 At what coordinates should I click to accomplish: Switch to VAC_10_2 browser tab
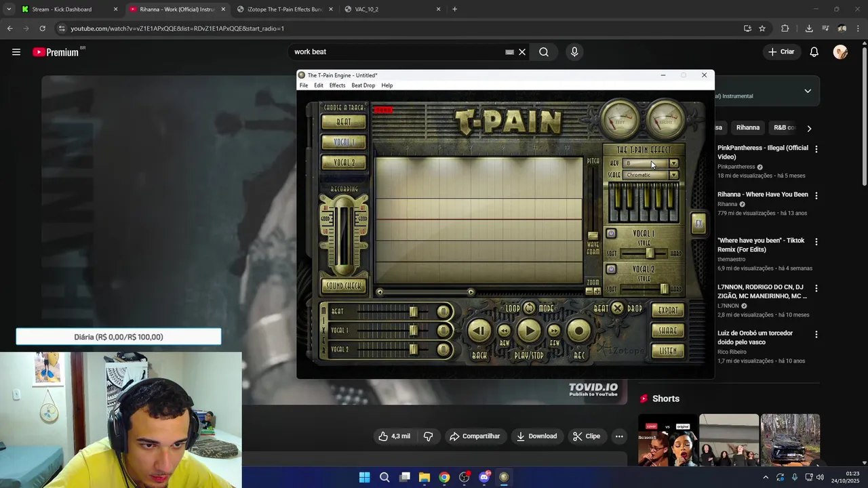pyautogui.click(x=392, y=9)
